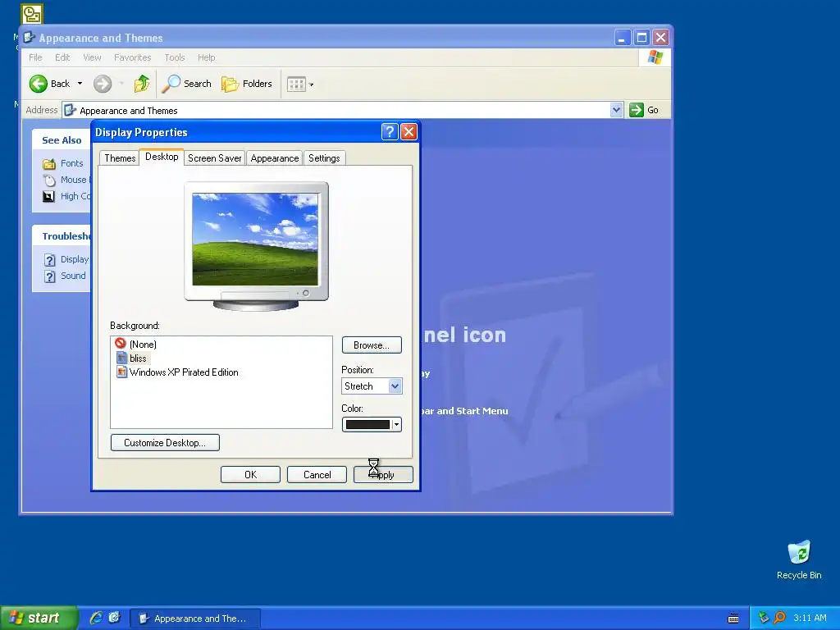
Task: Open the Start menu
Action: (39, 619)
